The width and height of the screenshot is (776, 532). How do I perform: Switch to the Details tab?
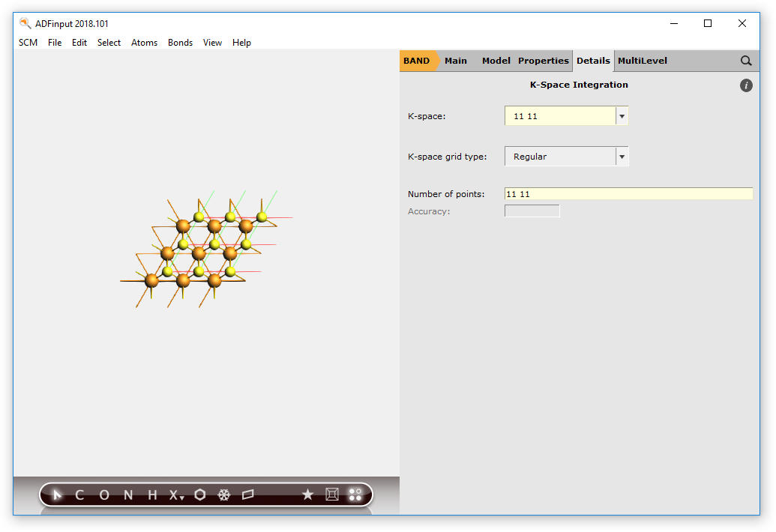[593, 61]
